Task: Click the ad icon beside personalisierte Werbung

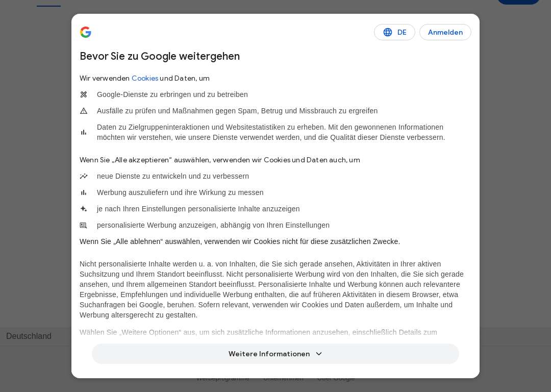Action: click(x=83, y=226)
